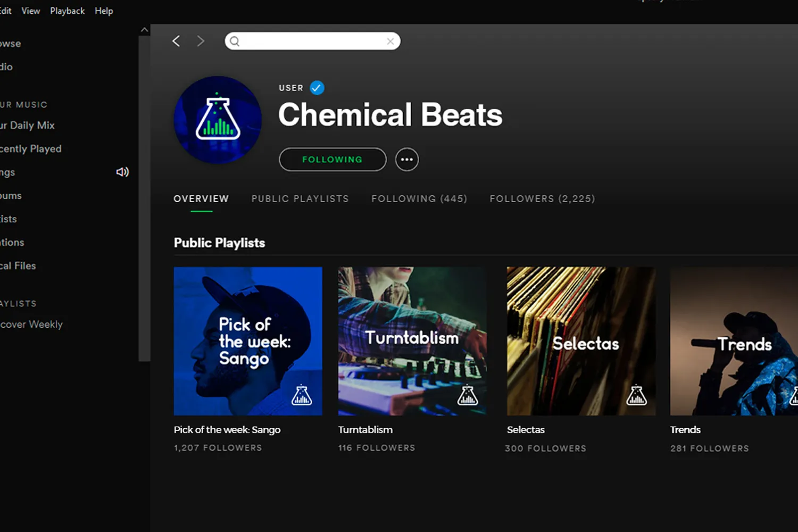The width and height of the screenshot is (798, 532).
Task: Open the Playback menu
Action: (x=67, y=11)
